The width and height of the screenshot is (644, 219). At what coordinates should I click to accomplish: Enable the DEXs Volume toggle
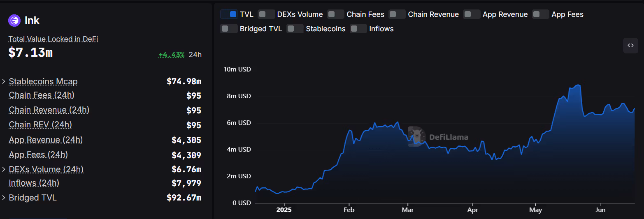(x=266, y=14)
